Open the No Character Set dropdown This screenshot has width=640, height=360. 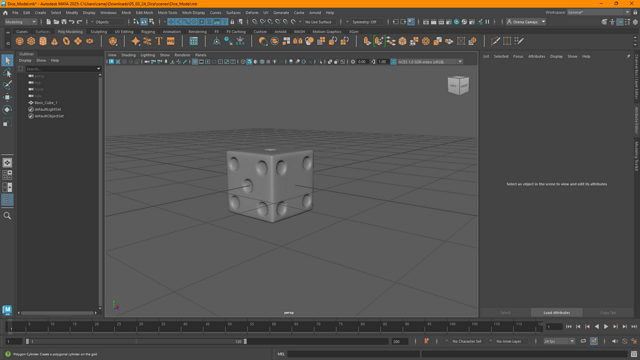pyautogui.click(x=467, y=341)
